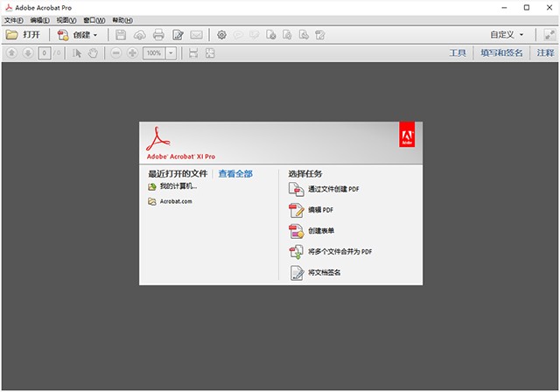Open My Computer (我的计算机) entry
The height and width of the screenshot is (392, 560).
(178, 186)
